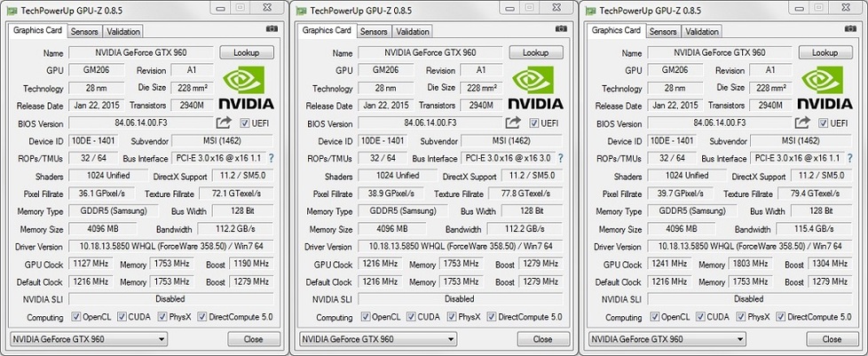Open the GPU selector dropdown in middle window
Screen dimensions: 868x356
[378, 339]
